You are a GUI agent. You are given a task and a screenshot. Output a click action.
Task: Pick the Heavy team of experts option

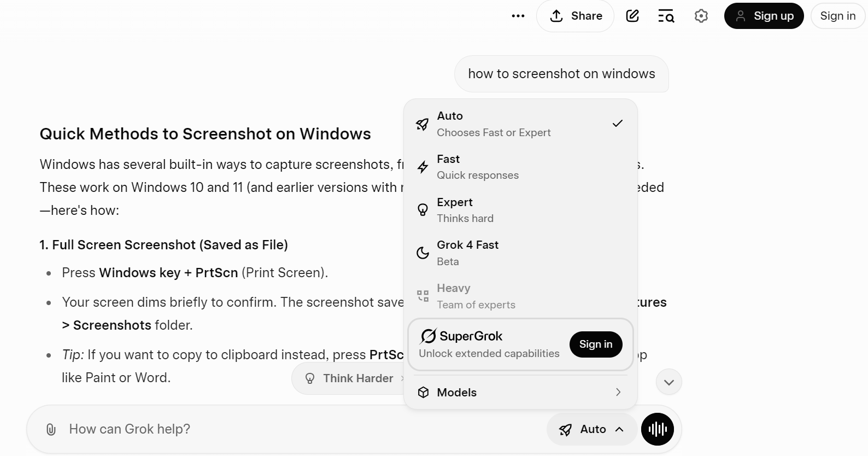[x=520, y=296]
